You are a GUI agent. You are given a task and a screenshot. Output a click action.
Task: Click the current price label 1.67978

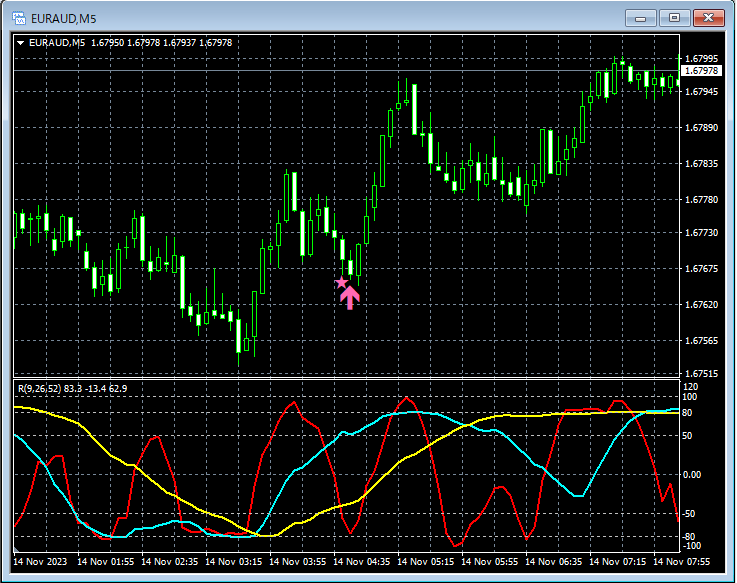click(701, 71)
